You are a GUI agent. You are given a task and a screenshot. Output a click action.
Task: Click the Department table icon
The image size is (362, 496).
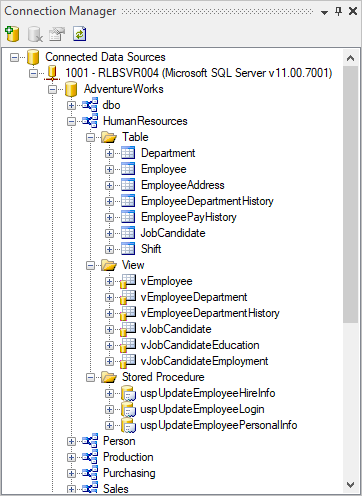pyautogui.click(x=128, y=153)
